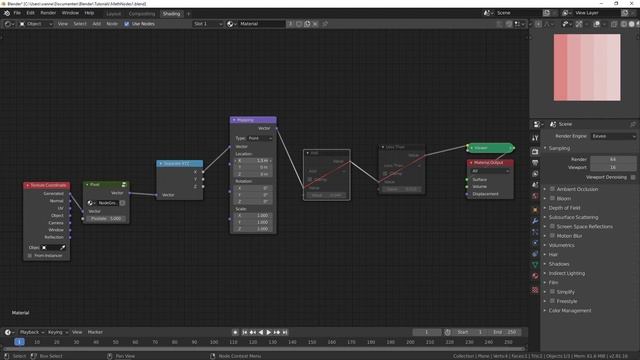Click the Render samples field

(613, 159)
